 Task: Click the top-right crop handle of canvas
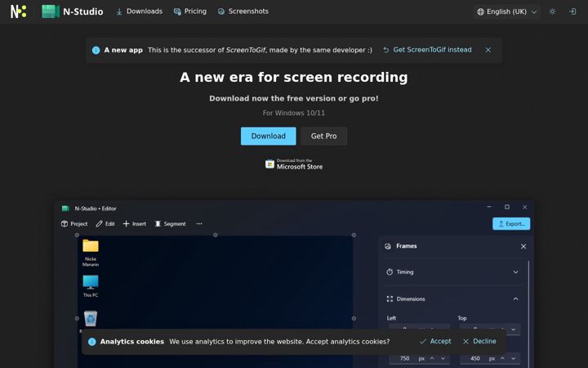354,235
